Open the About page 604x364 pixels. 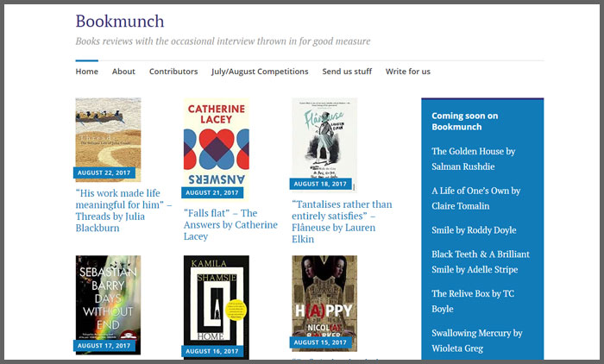pyautogui.click(x=123, y=72)
